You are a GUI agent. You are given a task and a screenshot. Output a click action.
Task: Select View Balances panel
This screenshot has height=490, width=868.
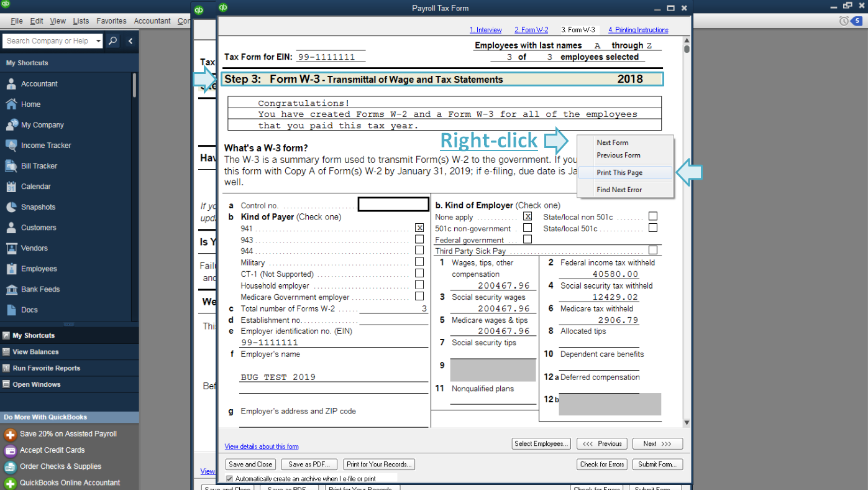coord(69,351)
